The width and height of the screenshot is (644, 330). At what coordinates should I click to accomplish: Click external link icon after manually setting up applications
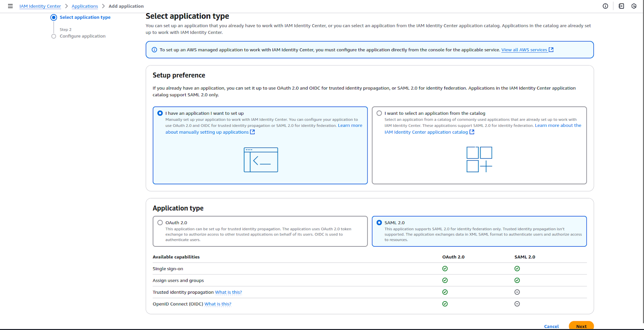pyautogui.click(x=252, y=132)
